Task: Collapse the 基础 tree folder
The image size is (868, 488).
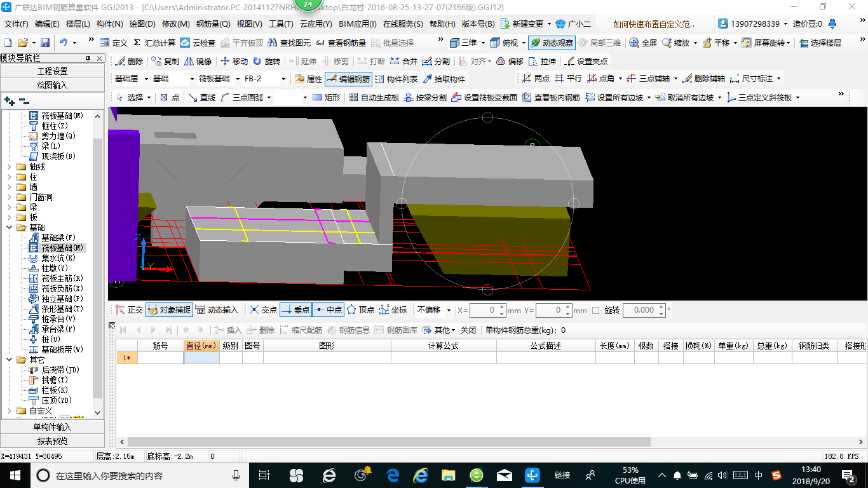Action: point(9,227)
